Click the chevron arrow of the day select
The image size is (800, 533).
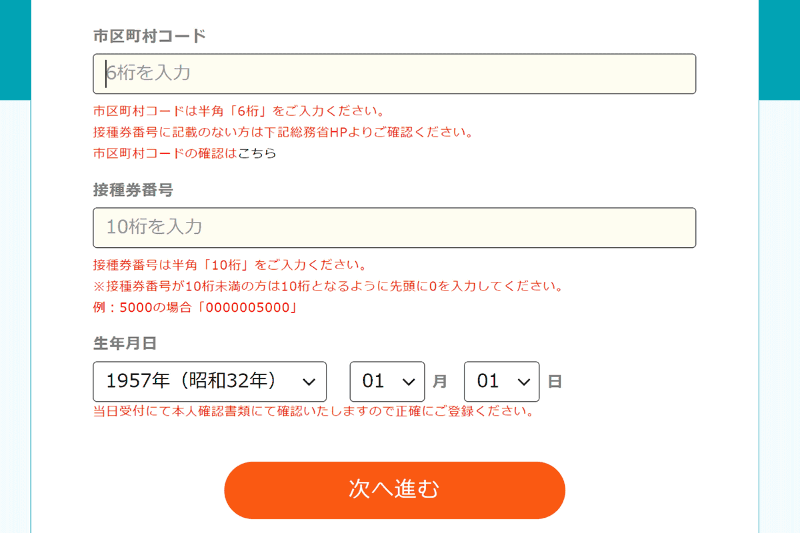[x=522, y=382]
